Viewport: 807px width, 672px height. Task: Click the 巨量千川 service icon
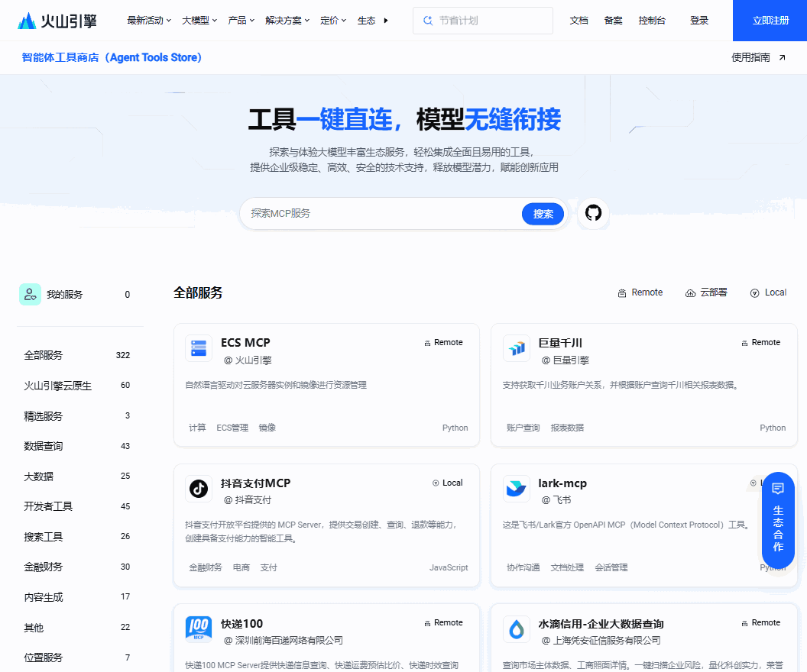(517, 348)
